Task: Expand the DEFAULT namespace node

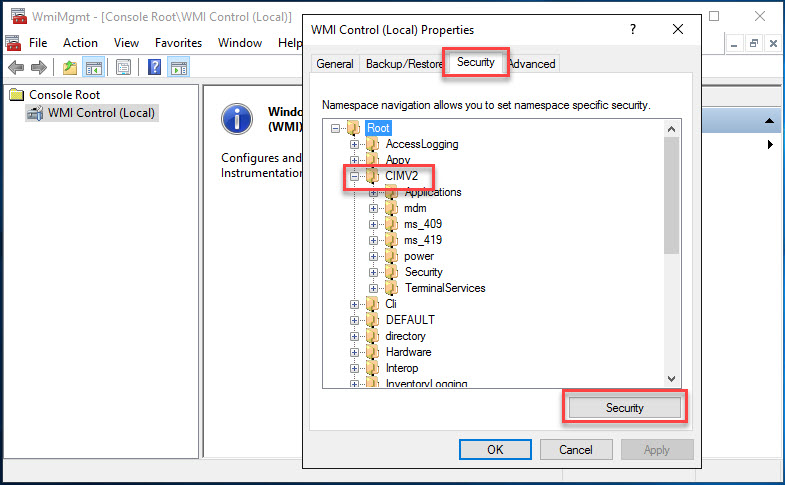Action: tap(354, 320)
